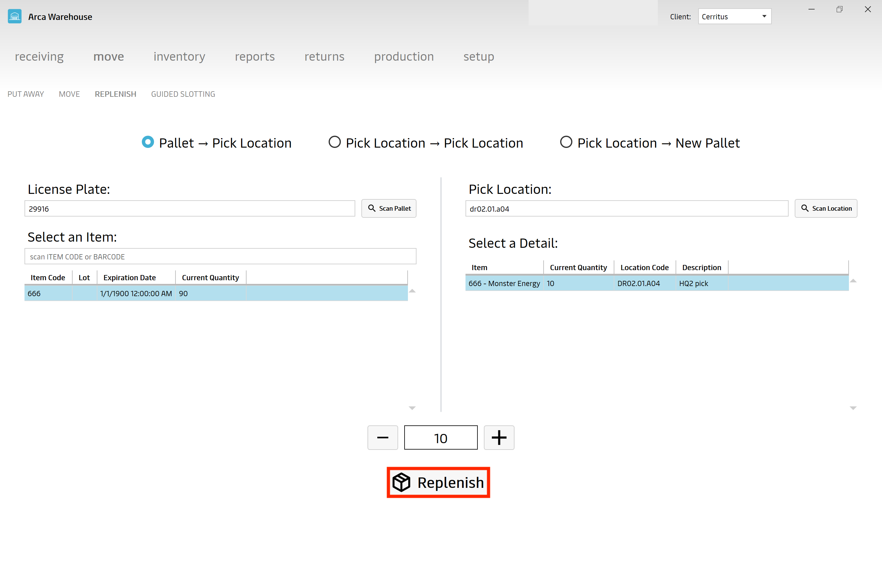Close the Arca Warehouse window
Viewport: 882px width, 588px height.
coord(868,9)
